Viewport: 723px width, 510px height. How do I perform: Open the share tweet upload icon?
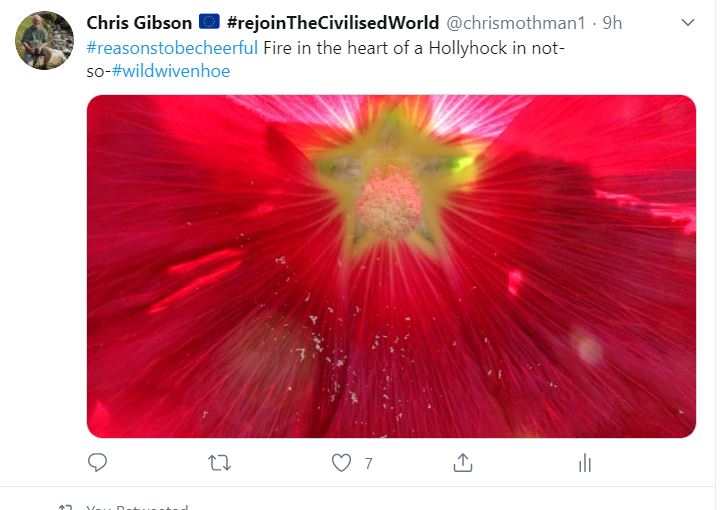463,463
